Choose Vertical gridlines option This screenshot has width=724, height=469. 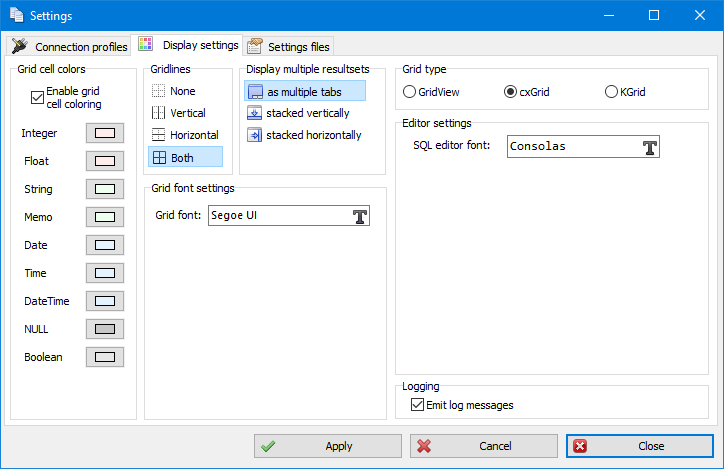[x=185, y=113]
